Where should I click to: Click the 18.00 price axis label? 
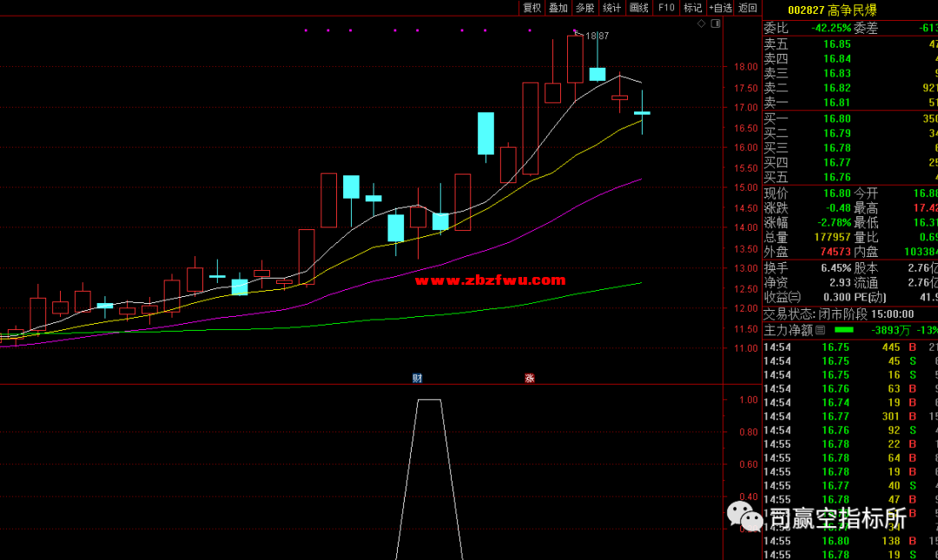(746, 67)
